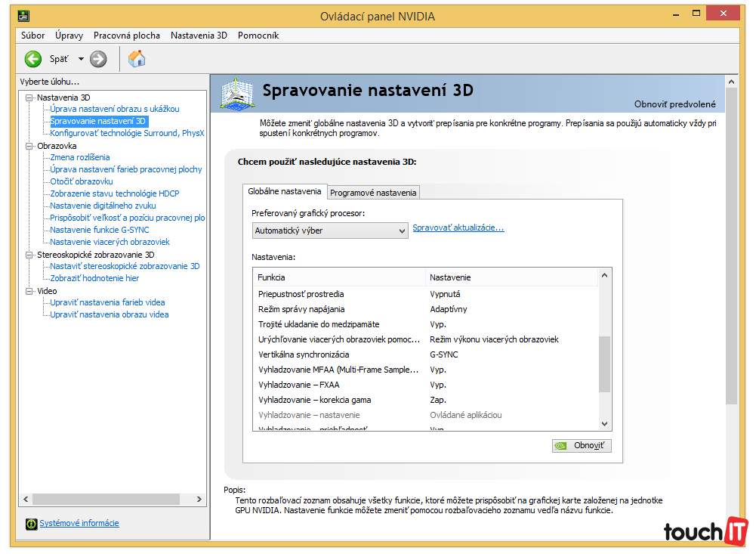Click the green Back arrow icon
Viewport: 756px width, 554px height.
click(32, 59)
